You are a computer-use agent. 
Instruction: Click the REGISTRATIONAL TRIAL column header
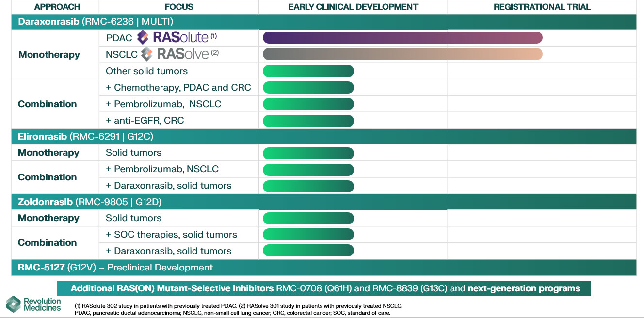click(542, 7)
